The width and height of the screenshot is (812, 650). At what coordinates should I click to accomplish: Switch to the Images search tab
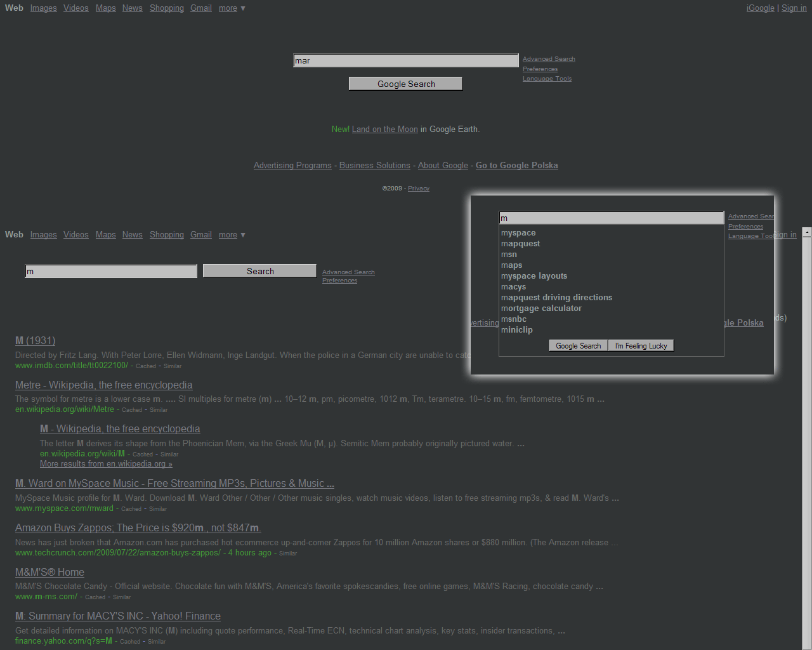43,8
